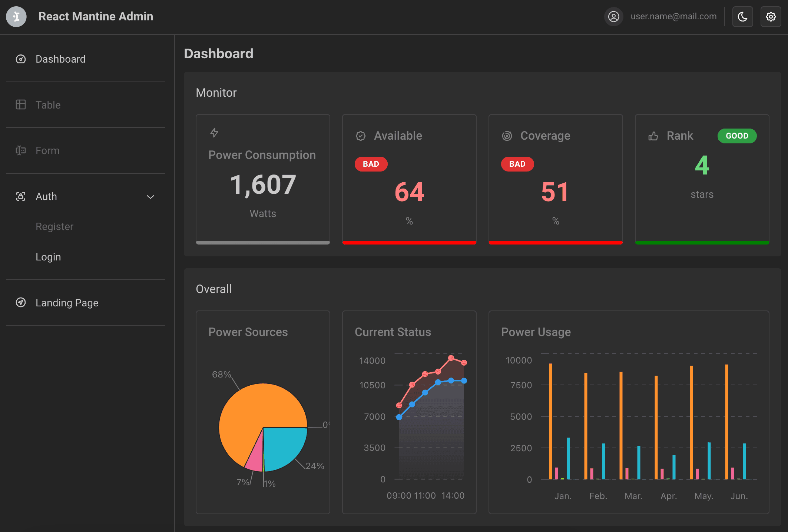This screenshot has width=788, height=532.
Task: Click the Available check-badge icon
Action: 361,136
